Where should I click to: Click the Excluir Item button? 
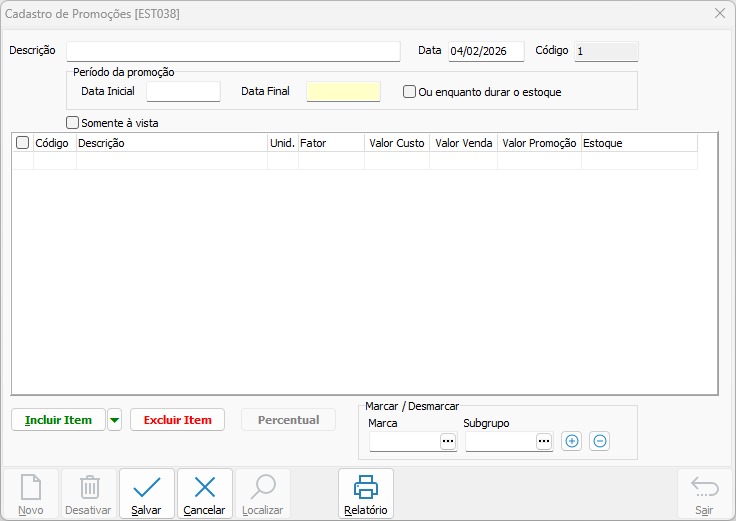point(177,420)
